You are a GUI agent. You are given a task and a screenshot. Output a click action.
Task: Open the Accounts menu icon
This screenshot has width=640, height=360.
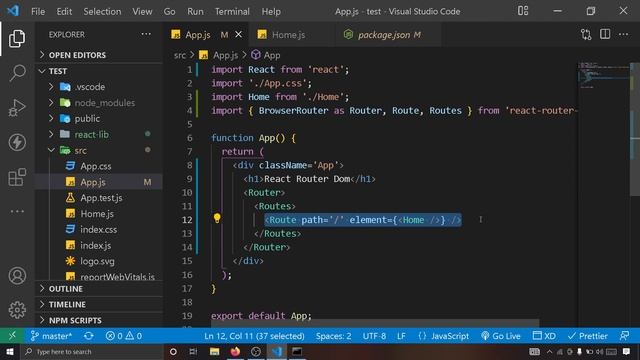[17, 276]
